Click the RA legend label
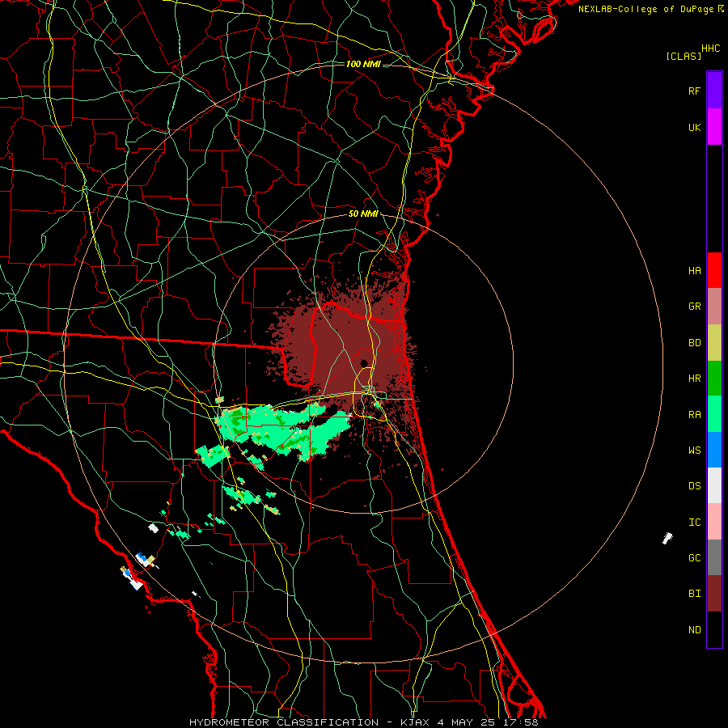 694,415
